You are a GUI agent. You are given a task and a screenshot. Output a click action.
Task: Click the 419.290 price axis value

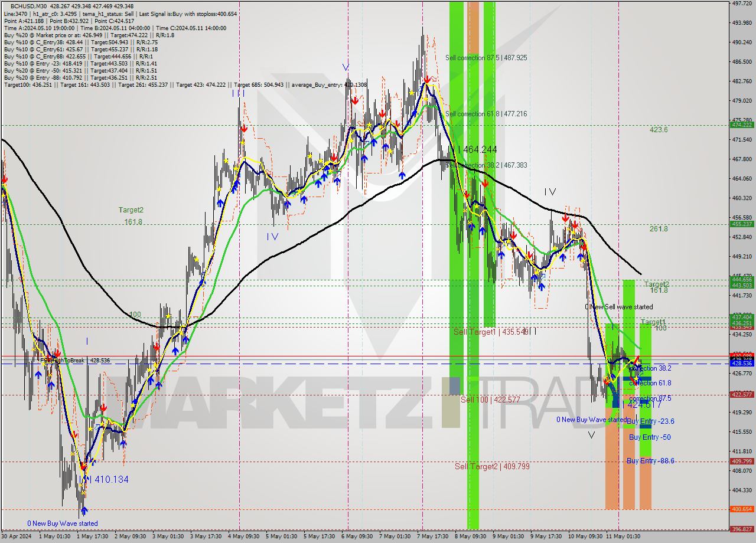(742, 413)
